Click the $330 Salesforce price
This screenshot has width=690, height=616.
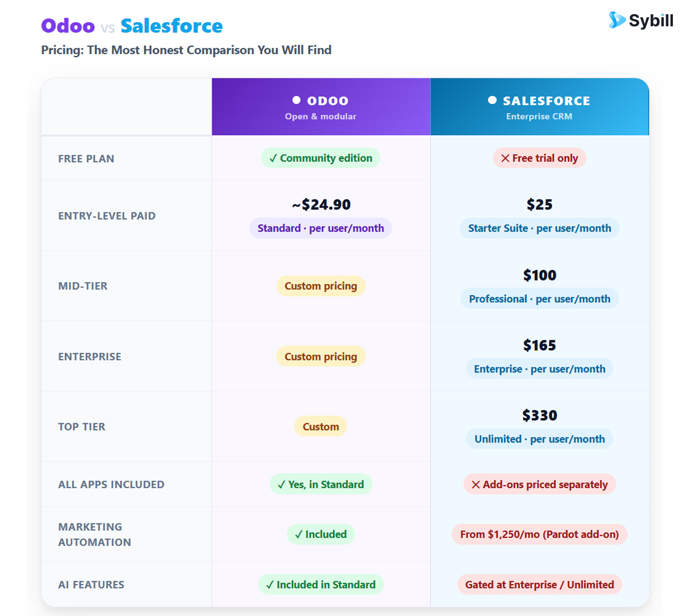tap(539, 415)
